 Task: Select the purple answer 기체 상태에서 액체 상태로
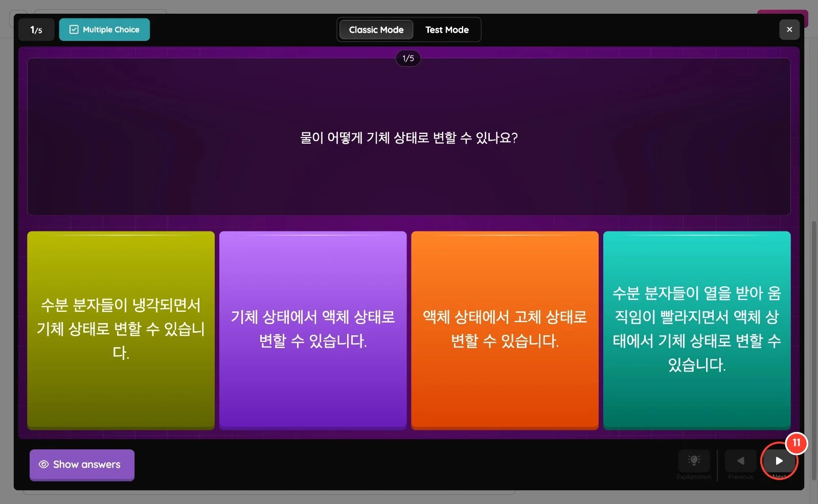[x=313, y=330]
